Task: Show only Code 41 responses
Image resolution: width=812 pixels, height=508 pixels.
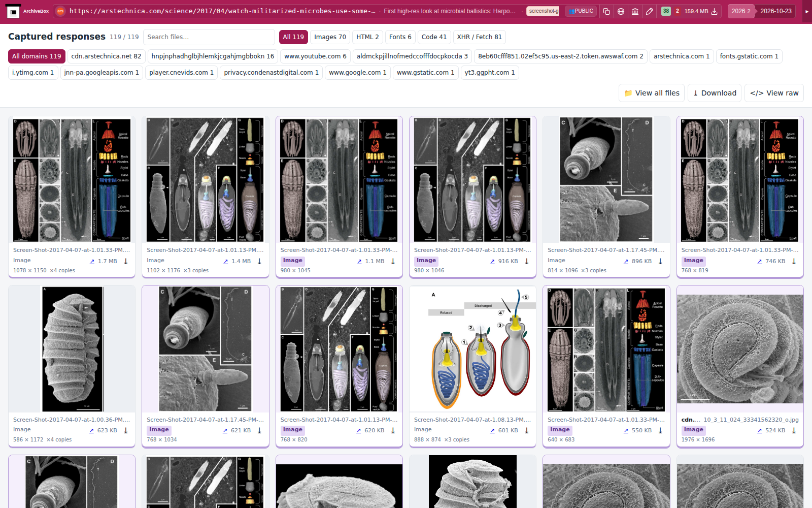Action: 434,37
